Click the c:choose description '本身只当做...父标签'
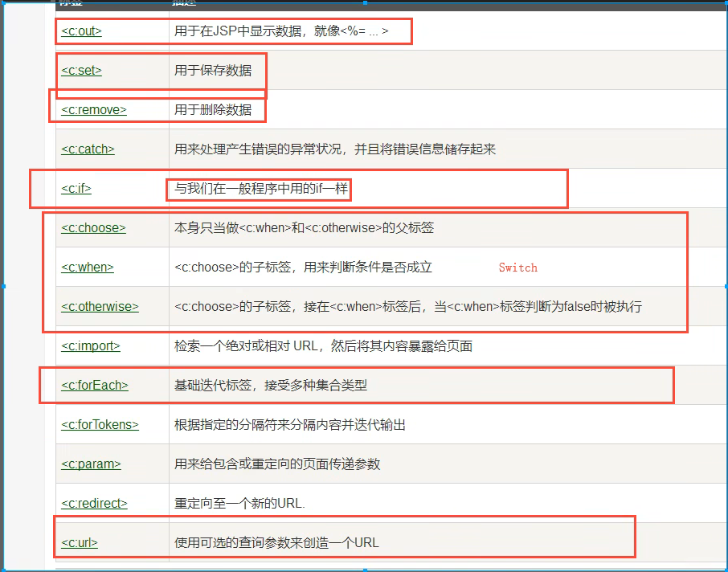728x572 pixels. tap(304, 228)
